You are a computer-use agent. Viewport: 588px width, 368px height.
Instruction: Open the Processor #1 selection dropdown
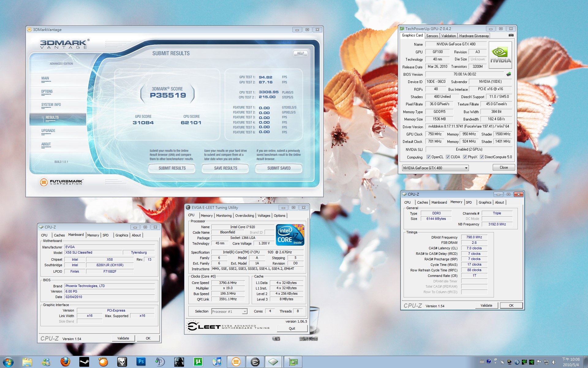click(x=229, y=312)
